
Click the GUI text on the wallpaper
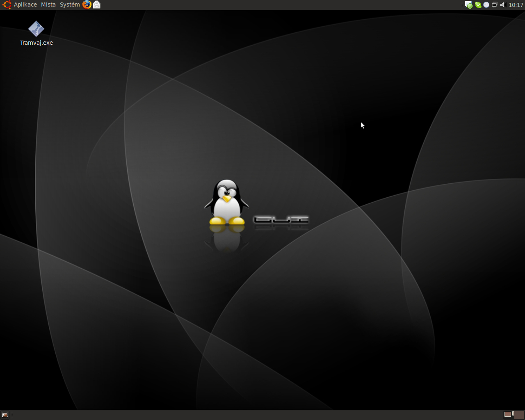(x=281, y=220)
